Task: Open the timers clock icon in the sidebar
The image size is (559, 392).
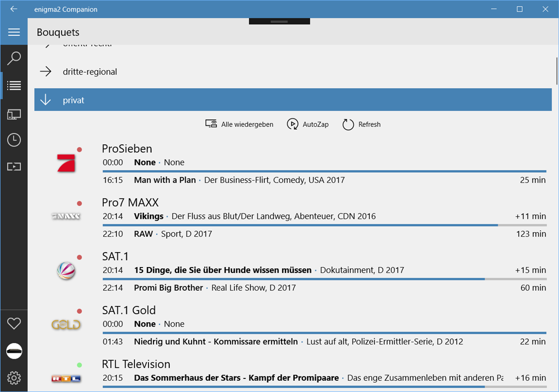Action: tap(14, 140)
